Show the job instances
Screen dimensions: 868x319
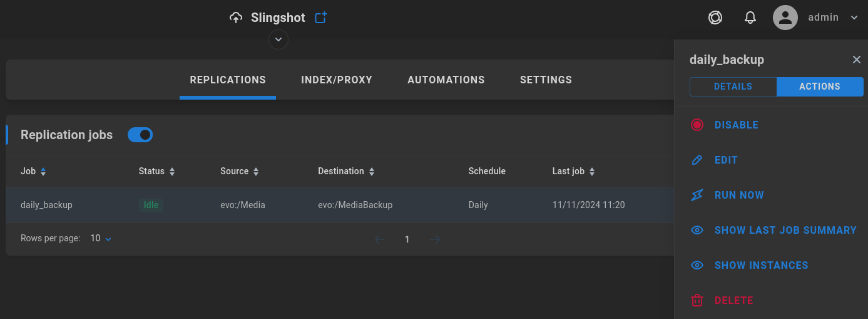click(762, 265)
